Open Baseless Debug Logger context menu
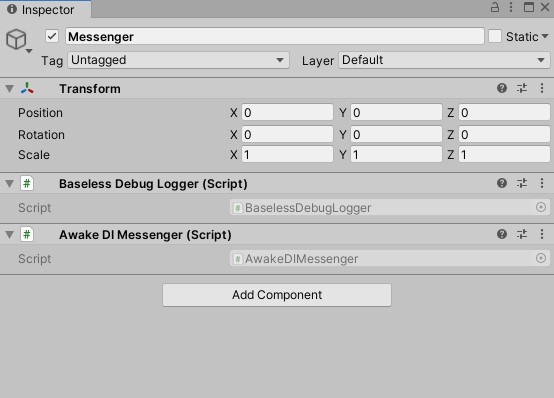554x398 pixels. 542,183
